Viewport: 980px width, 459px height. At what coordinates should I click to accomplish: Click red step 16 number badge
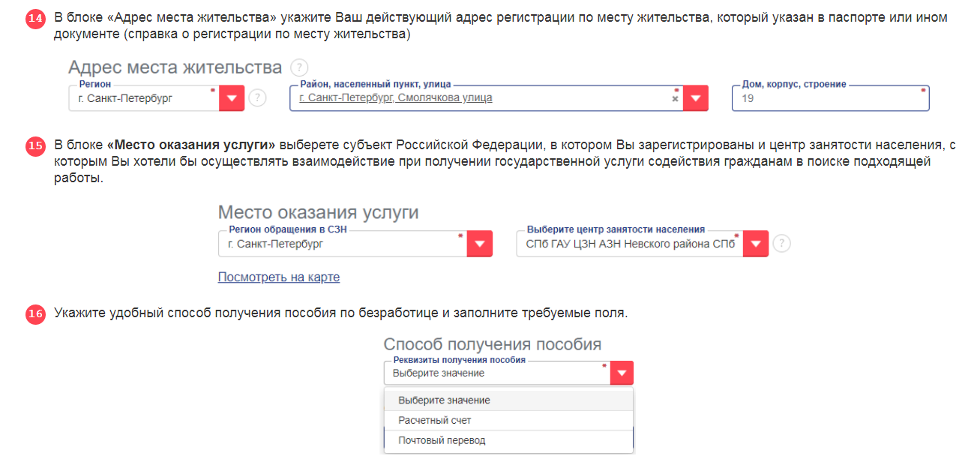point(35,313)
